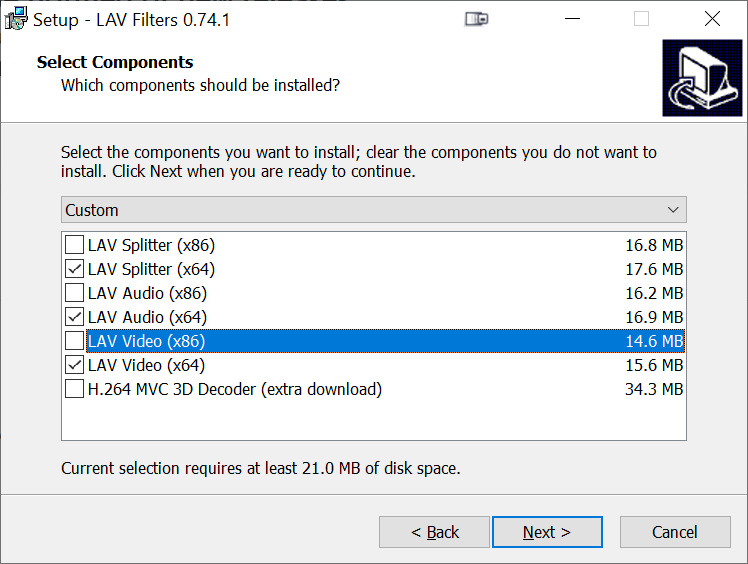Tick the LAV Audio (x86) checkbox

(x=74, y=292)
